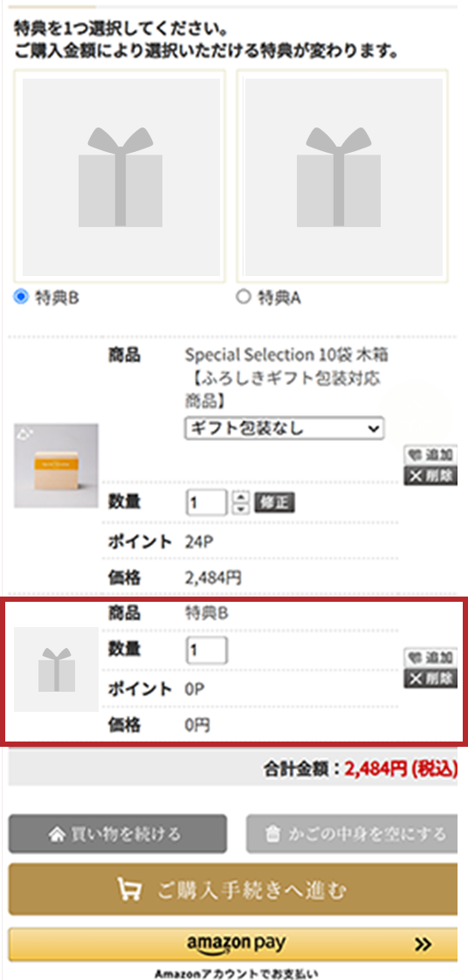Proceed with the ご購入手続きへ進む cart button
Image resolution: width=468 pixels, height=980 pixels.
pyautogui.click(x=233, y=889)
